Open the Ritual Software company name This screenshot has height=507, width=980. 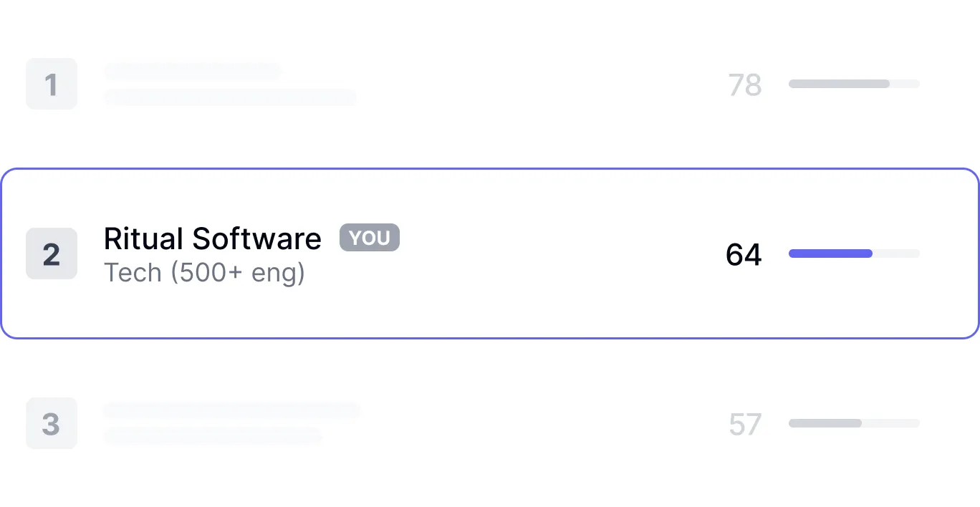212,238
